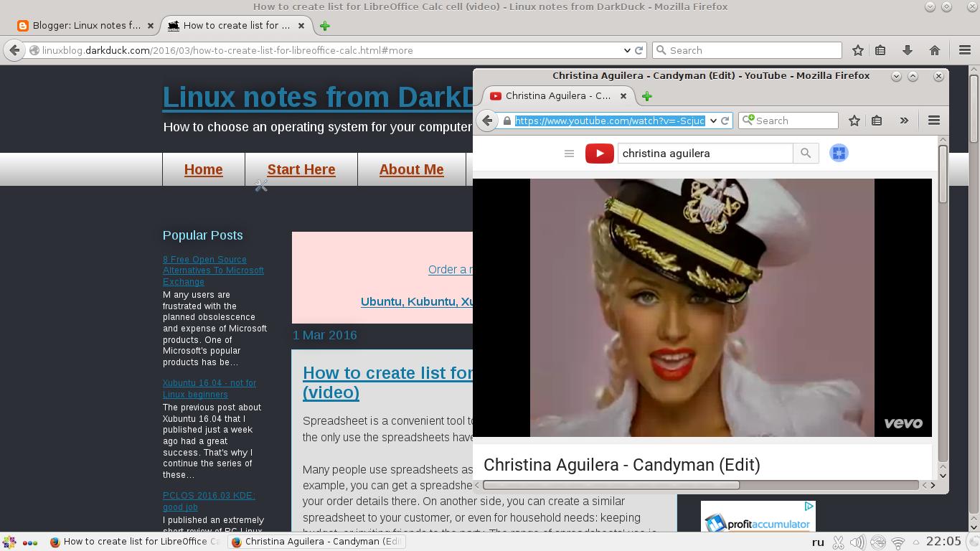Viewport: 980px width, 551px height.
Task: Open hamburger menu in main Firefox window
Action: click(x=965, y=50)
